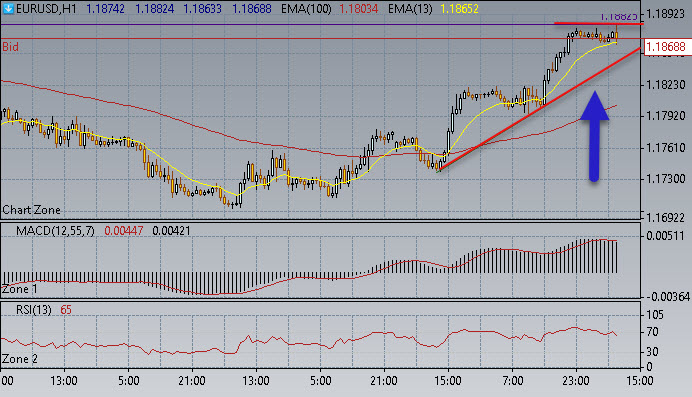This screenshot has width=692, height=397.
Task: Select the short red resistance line at top
Action: (598, 23)
